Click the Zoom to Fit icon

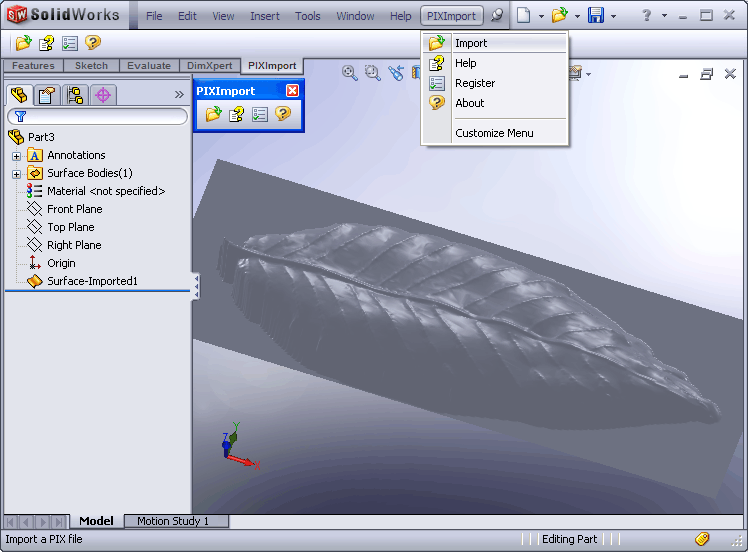(350, 73)
